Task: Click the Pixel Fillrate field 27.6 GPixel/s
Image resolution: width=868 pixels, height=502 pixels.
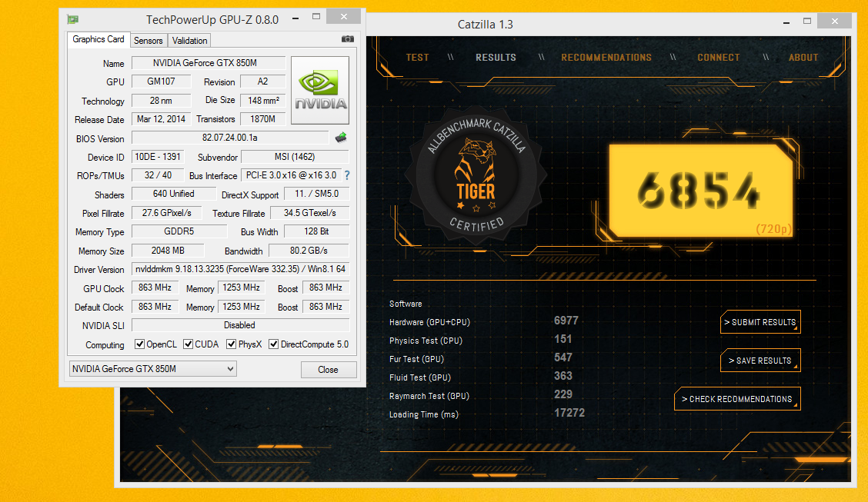Action: pos(166,213)
